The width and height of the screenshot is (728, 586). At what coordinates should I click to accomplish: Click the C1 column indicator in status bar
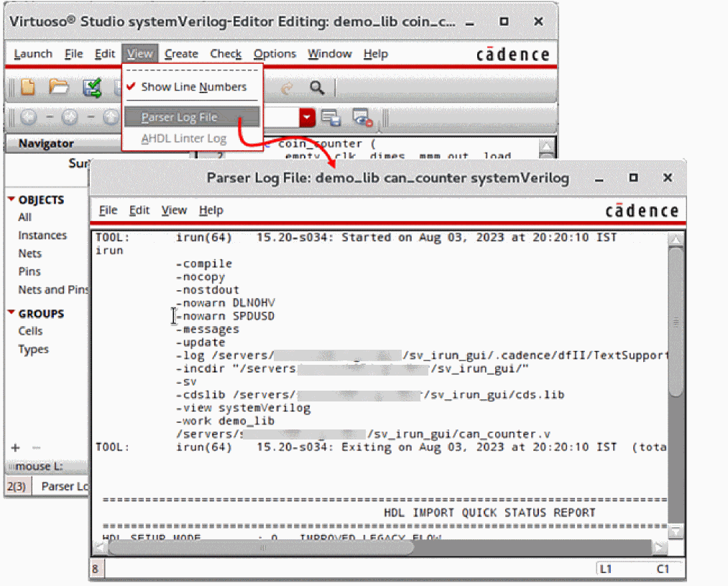point(663,569)
